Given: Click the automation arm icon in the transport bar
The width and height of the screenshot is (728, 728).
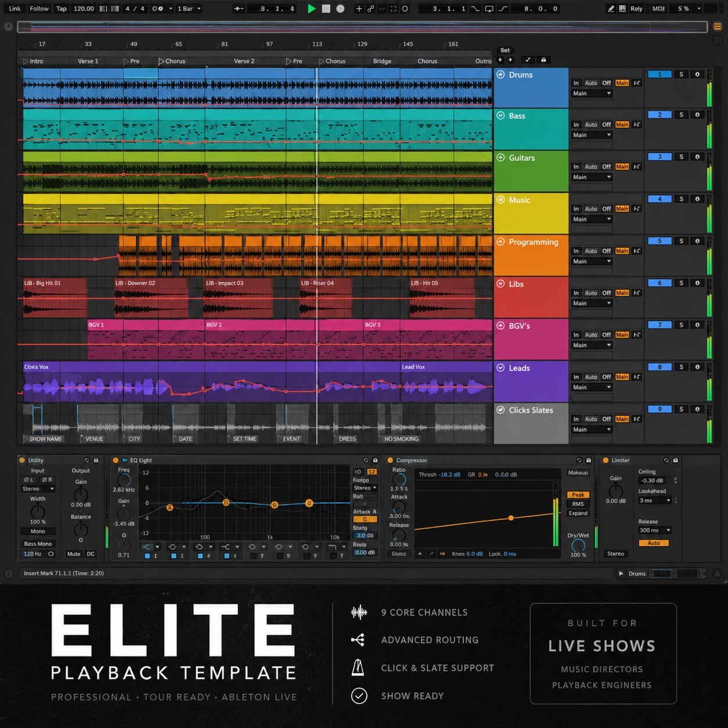Looking at the screenshot, I should tap(370, 9).
